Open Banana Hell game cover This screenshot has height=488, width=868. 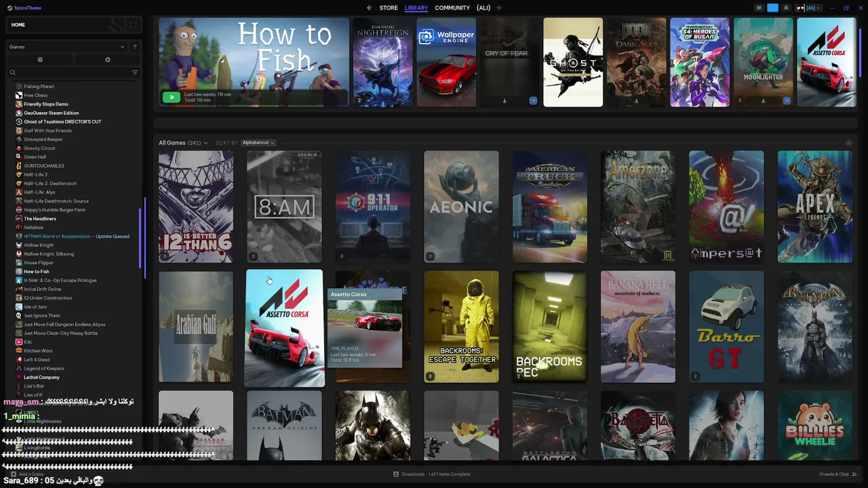tap(638, 327)
